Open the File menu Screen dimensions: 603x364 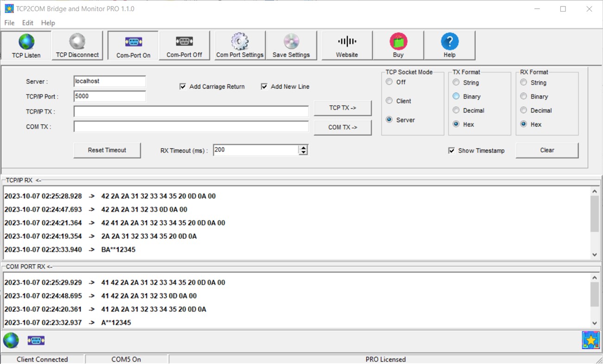9,23
